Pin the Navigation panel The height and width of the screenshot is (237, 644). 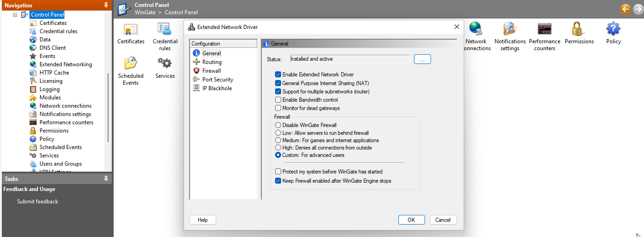(106, 6)
